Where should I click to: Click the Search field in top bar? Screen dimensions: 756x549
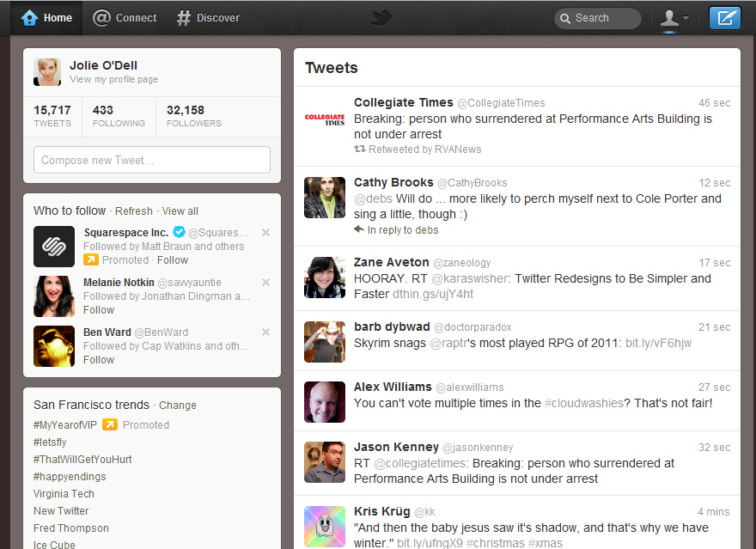598,18
